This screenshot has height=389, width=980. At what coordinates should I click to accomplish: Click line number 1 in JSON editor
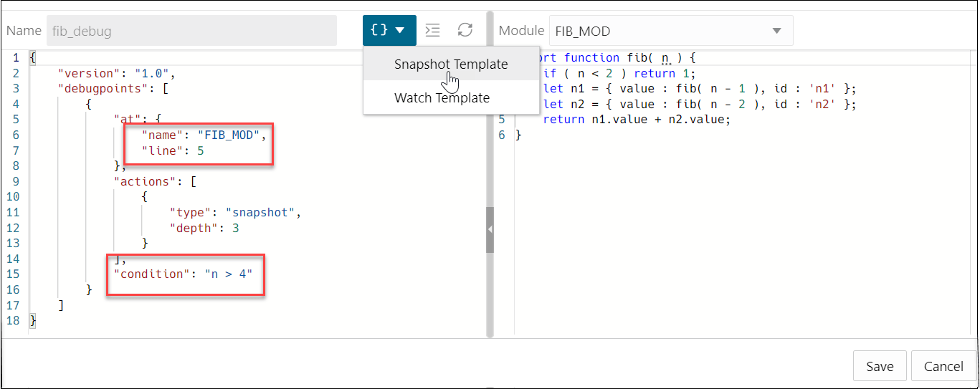pos(16,58)
